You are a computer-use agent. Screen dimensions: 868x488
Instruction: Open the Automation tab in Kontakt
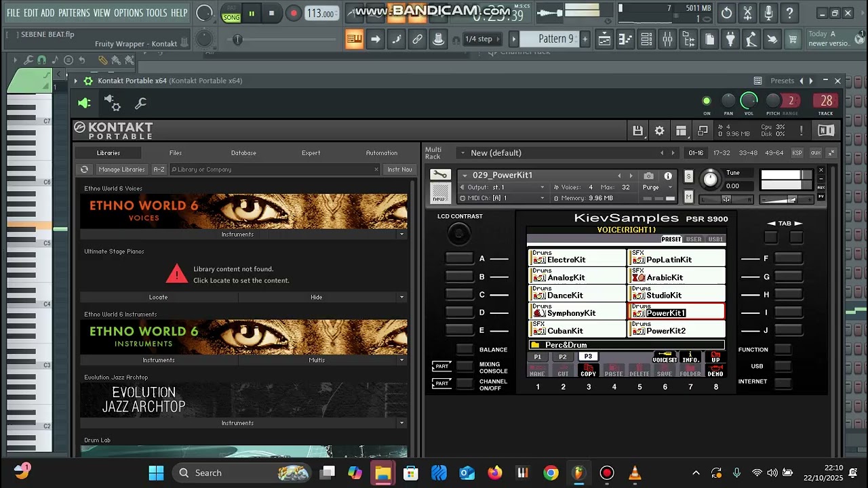(x=382, y=153)
